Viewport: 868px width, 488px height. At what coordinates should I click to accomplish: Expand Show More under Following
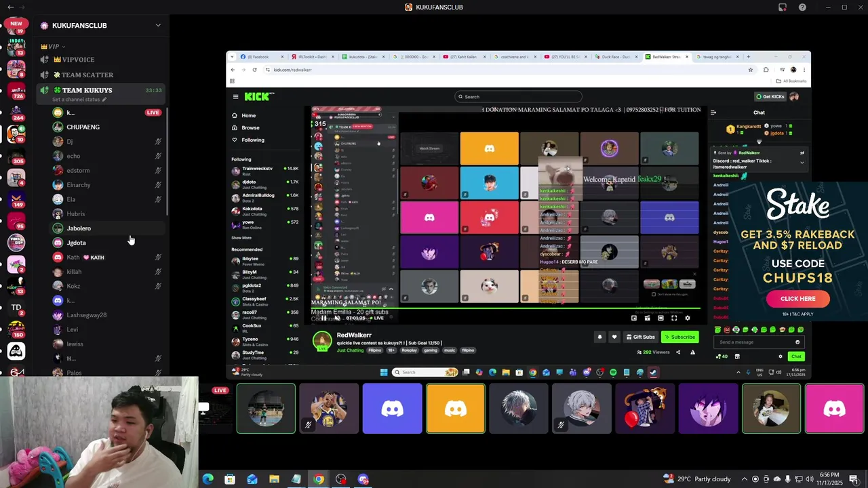coord(241,238)
